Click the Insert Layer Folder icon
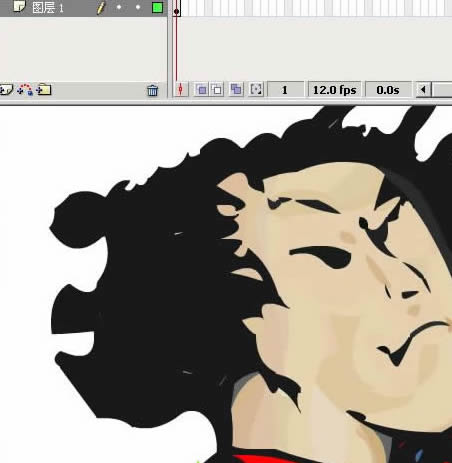 pos(44,90)
